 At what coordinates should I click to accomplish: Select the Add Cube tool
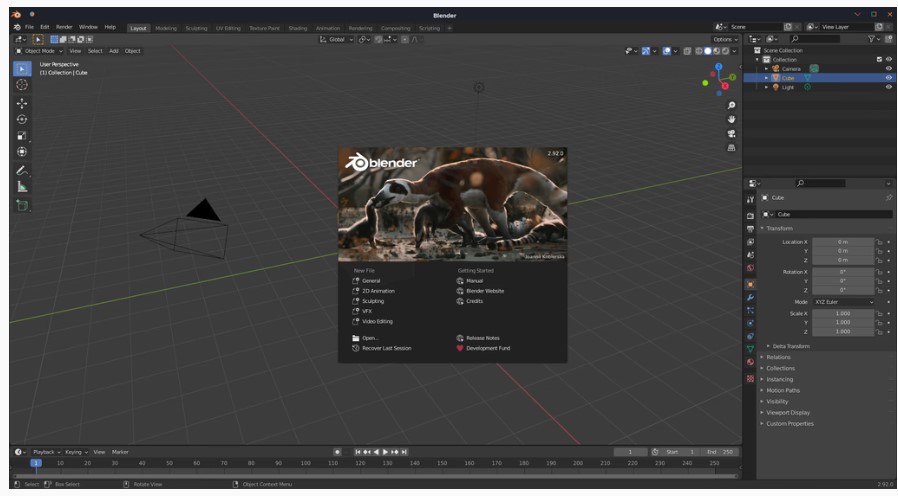coord(22,206)
